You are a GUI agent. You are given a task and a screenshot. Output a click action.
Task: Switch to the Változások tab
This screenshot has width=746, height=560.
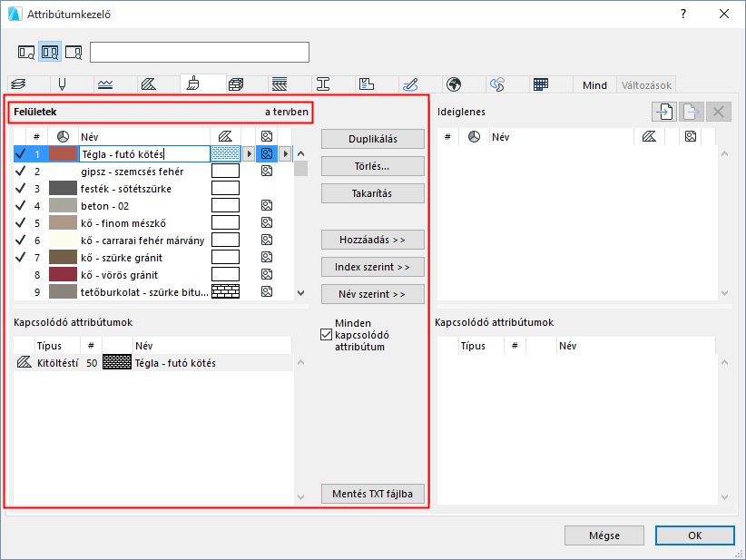tap(646, 85)
